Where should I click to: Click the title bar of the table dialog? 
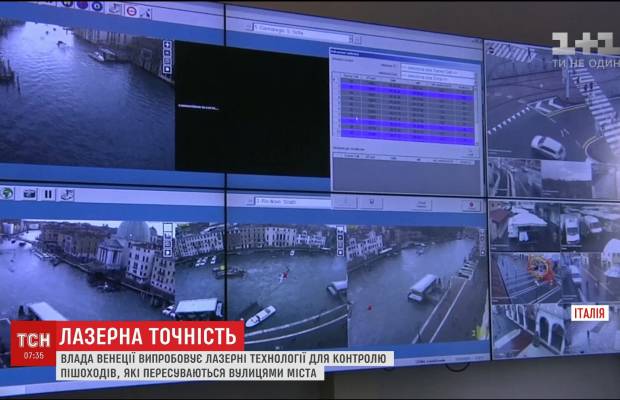[405, 55]
